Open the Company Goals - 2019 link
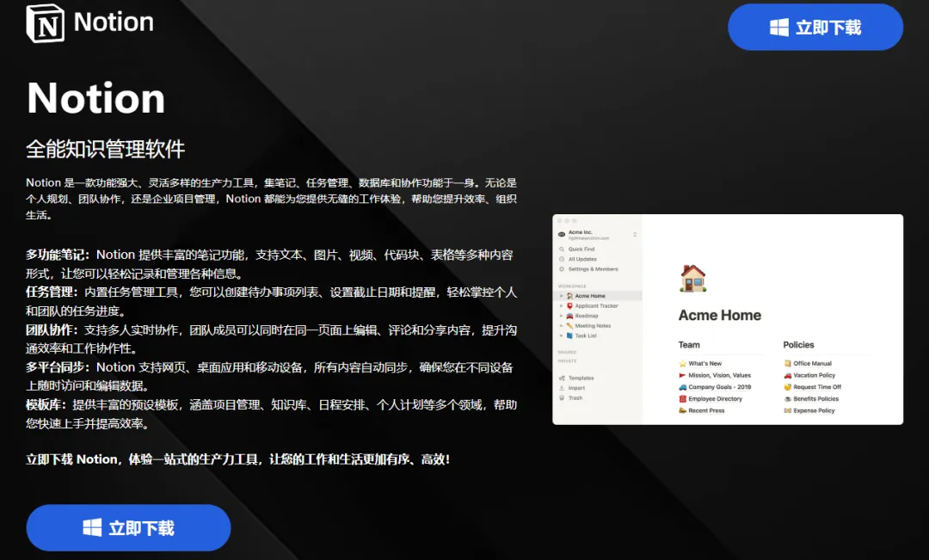The height and width of the screenshot is (560, 929). tap(715, 387)
